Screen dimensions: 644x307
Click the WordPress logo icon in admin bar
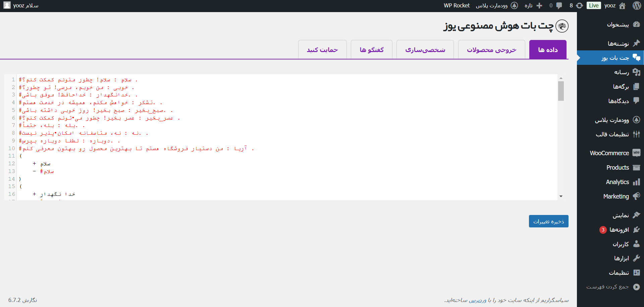click(637, 5)
